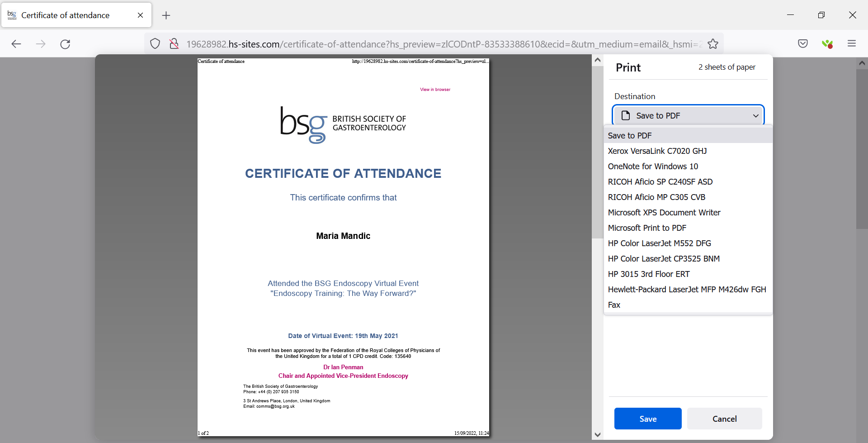Restore down the browser window
Viewport: 868px width, 443px height.
[x=821, y=15]
